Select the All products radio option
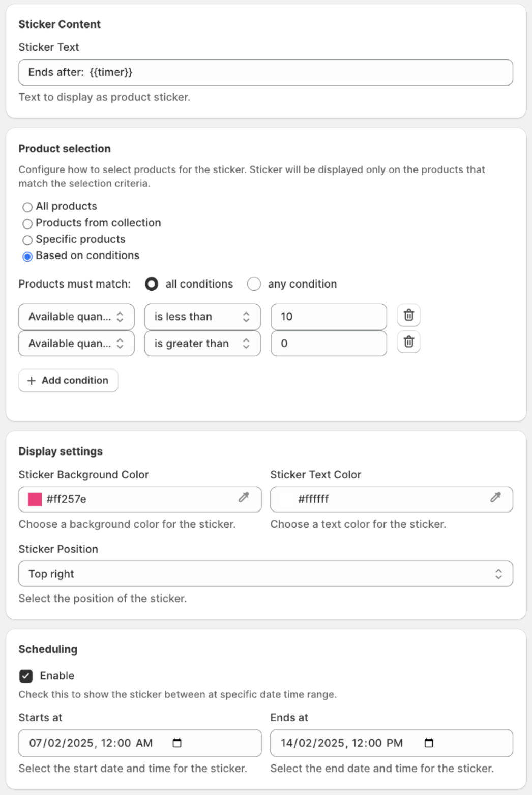This screenshot has width=532, height=795. 27,207
